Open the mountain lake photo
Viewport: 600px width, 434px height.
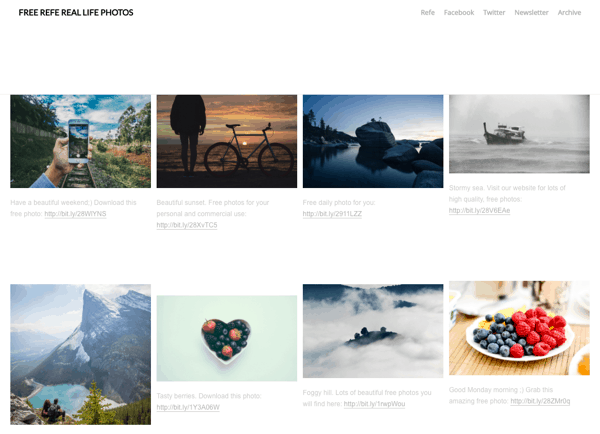coord(80,354)
